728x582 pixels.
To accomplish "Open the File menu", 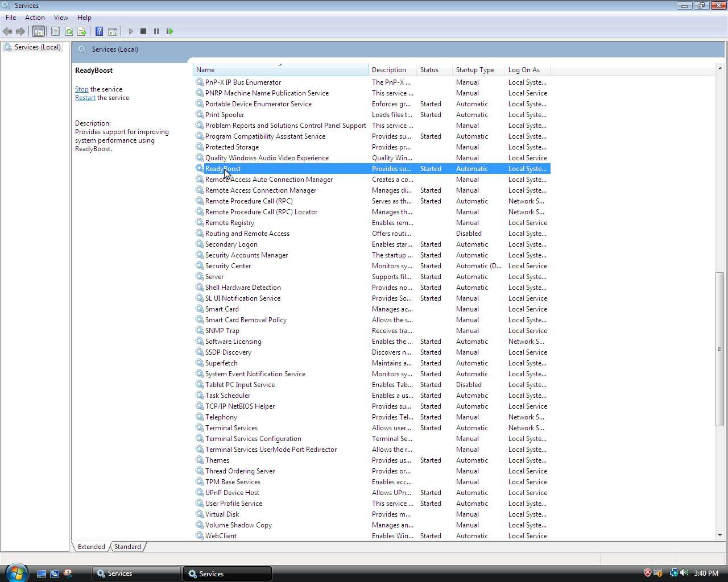I will [x=11, y=18].
